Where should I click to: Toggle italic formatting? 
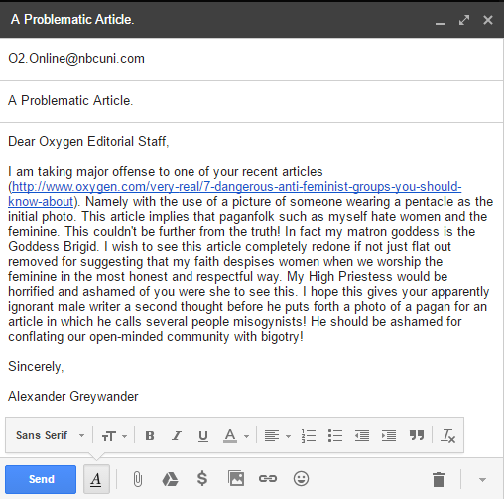(177, 436)
